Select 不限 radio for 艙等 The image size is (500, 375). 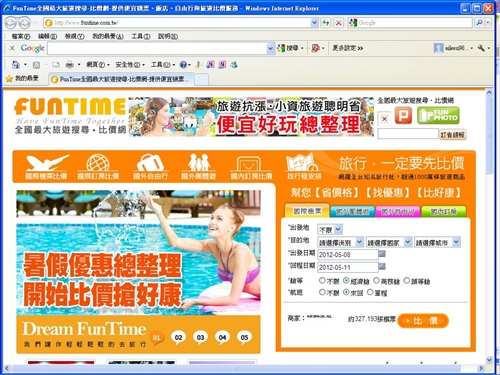coord(322,280)
